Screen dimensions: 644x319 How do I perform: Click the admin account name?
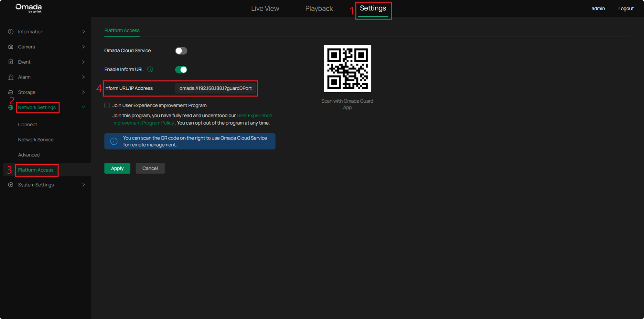point(598,8)
